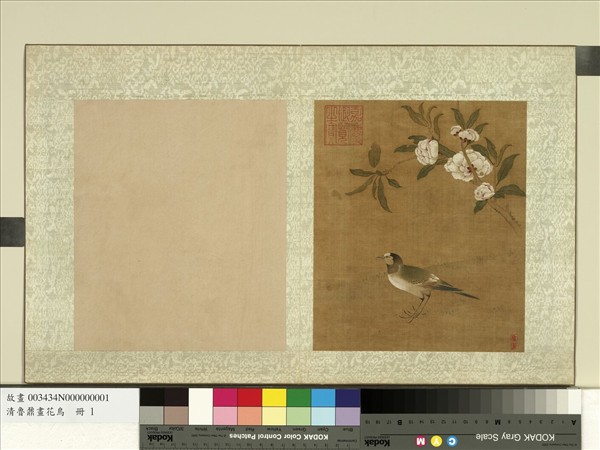Click the "KODAK Gray Scale" title text
600x450 pixels.
pyautogui.click(x=515, y=437)
